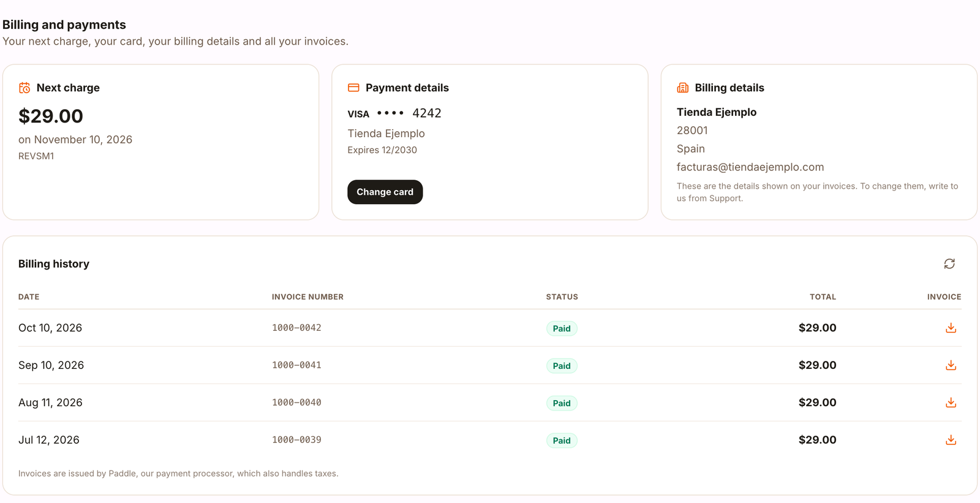
Task: Click the $29.00 next charge amount
Action: point(51,116)
